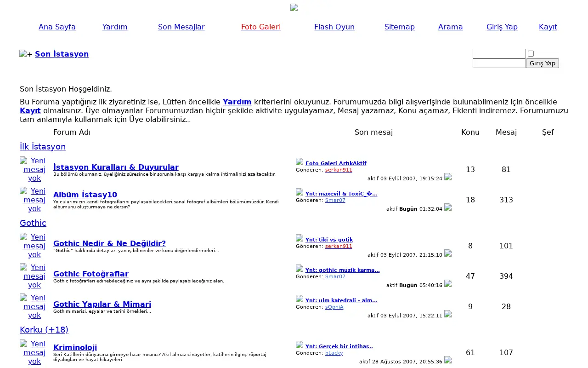Open the Sitemap menu item
The width and height of the screenshot is (588, 368).
coord(400,27)
